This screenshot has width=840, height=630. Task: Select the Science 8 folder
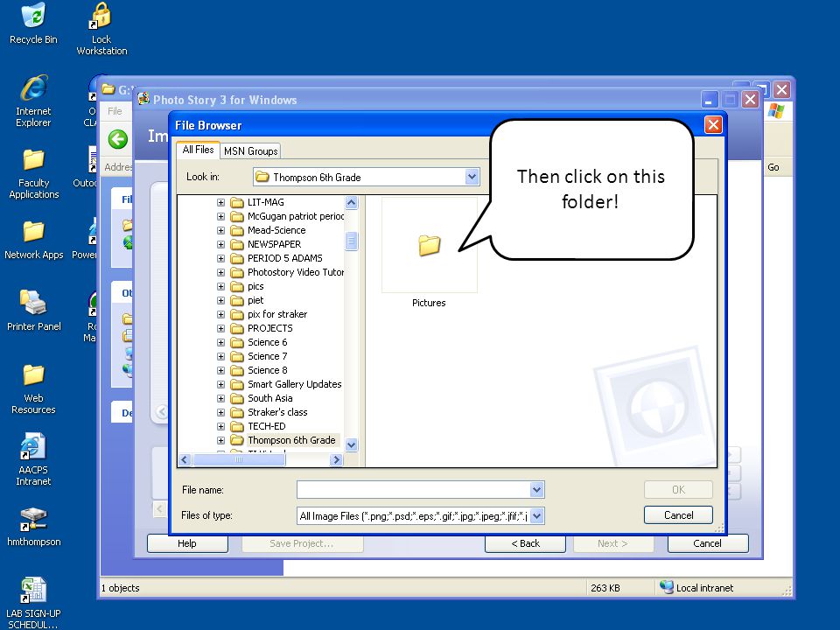(268, 370)
